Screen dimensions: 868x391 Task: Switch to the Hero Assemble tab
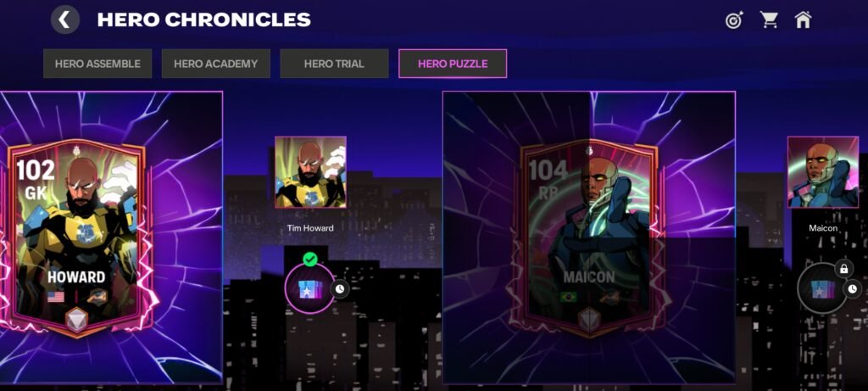tap(97, 64)
